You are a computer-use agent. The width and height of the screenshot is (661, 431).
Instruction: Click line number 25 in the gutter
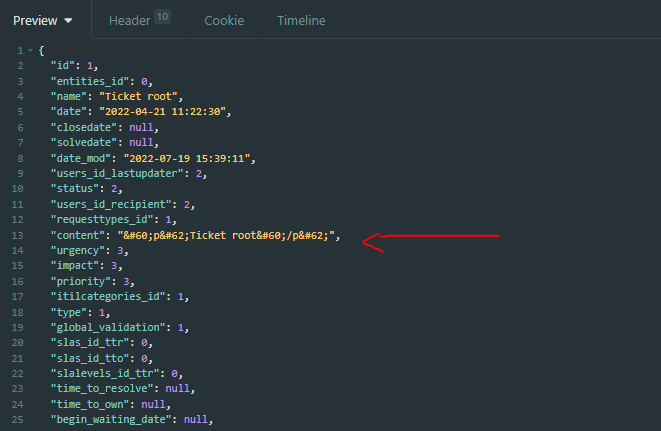pyautogui.click(x=17, y=420)
